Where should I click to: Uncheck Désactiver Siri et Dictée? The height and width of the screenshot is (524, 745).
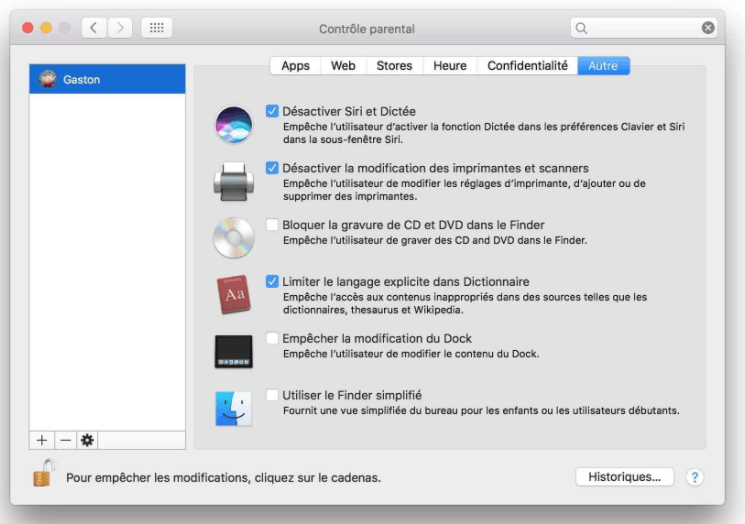click(273, 111)
